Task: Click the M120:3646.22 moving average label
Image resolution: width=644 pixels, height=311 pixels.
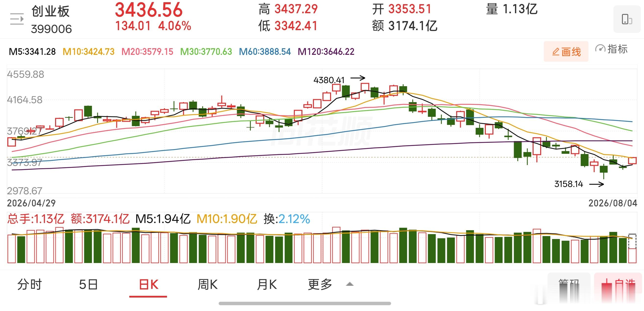Action: coord(326,52)
